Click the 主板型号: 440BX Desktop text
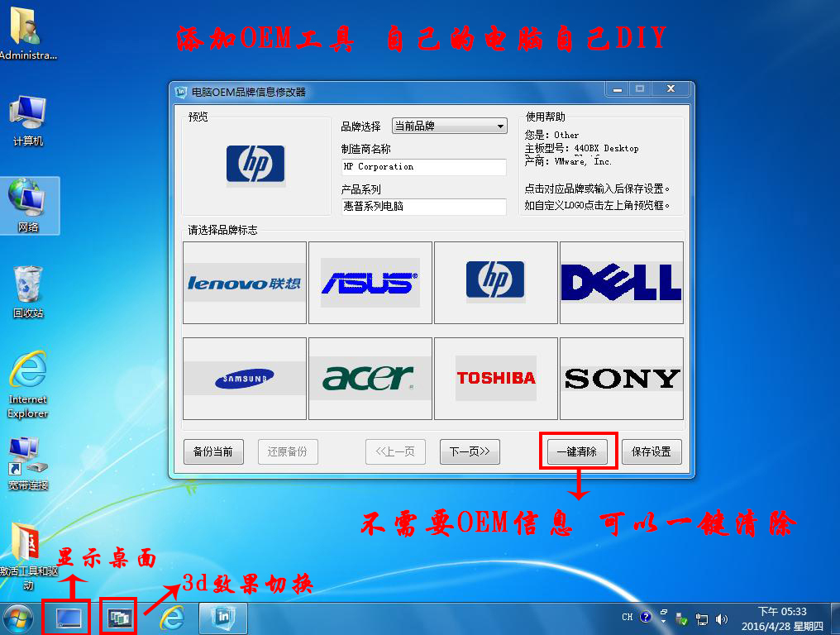 (581, 149)
